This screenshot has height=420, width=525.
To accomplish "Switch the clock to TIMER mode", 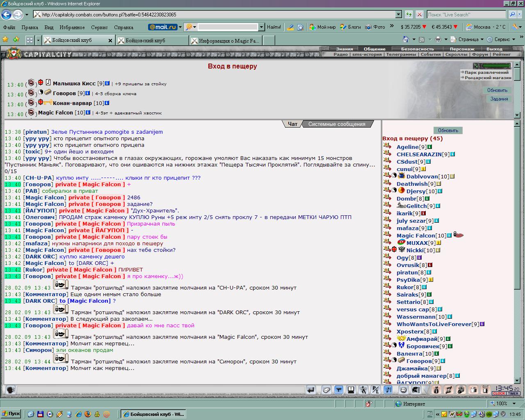I will [513, 394].
